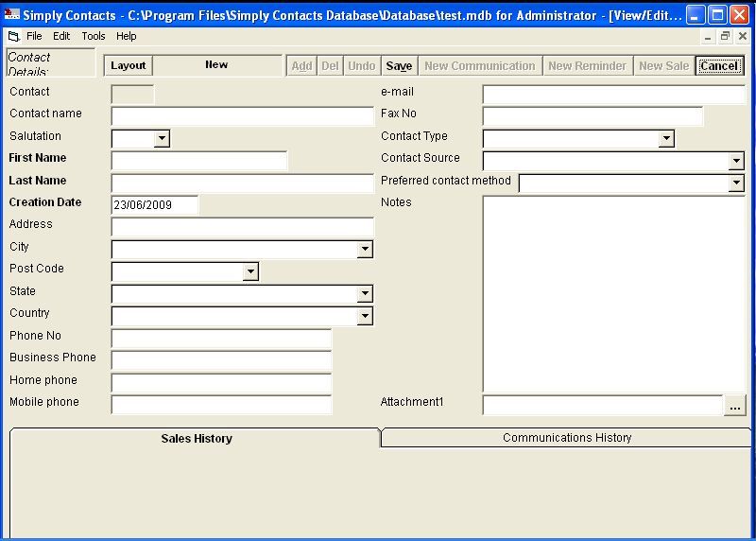The width and height of the screenshot is (756, 541).
Task: Click the Undo button
Action: (362, 65)
